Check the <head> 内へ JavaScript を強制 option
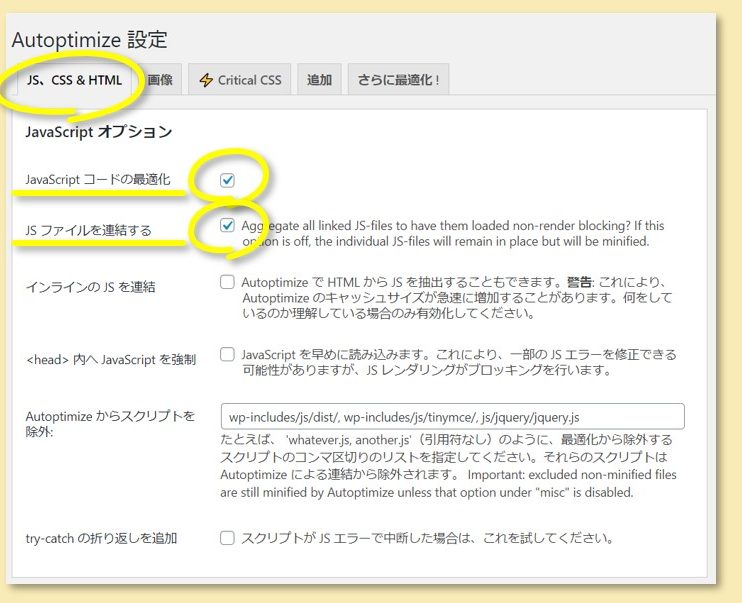Screen dimensions: 742x603 click(x=227, y=354)
